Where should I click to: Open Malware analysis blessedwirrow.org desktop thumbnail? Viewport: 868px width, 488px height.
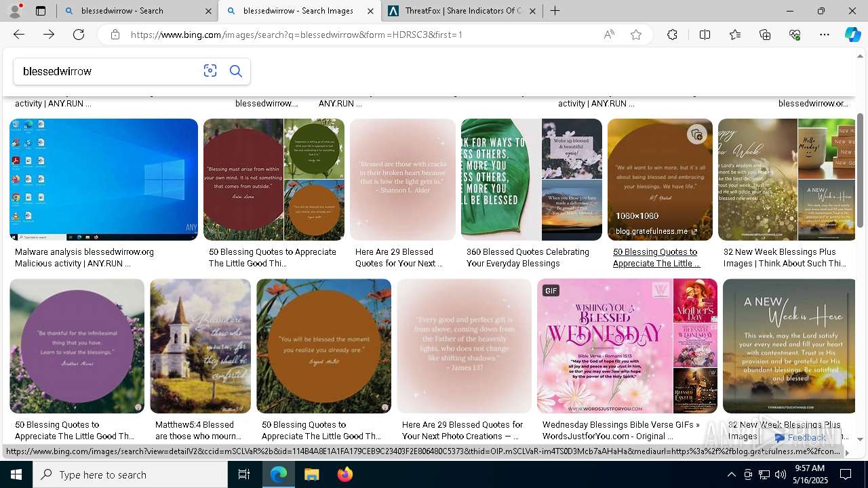(x=104, y=180)
